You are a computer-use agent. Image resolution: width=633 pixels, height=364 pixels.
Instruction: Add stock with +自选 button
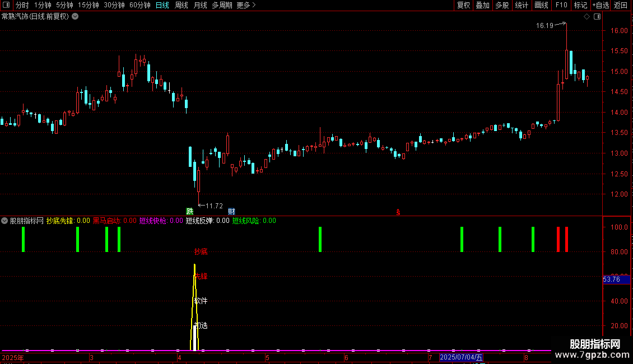[x=601, y=5]
